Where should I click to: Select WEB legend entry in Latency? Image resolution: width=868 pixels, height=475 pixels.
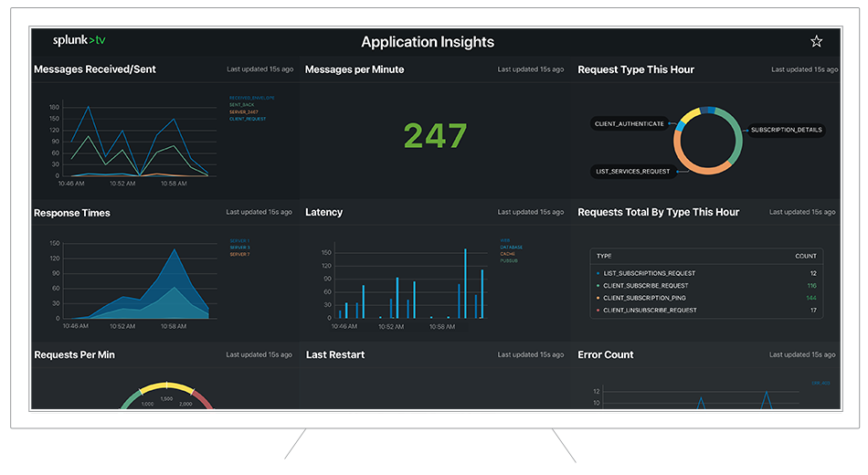[505, 241]
